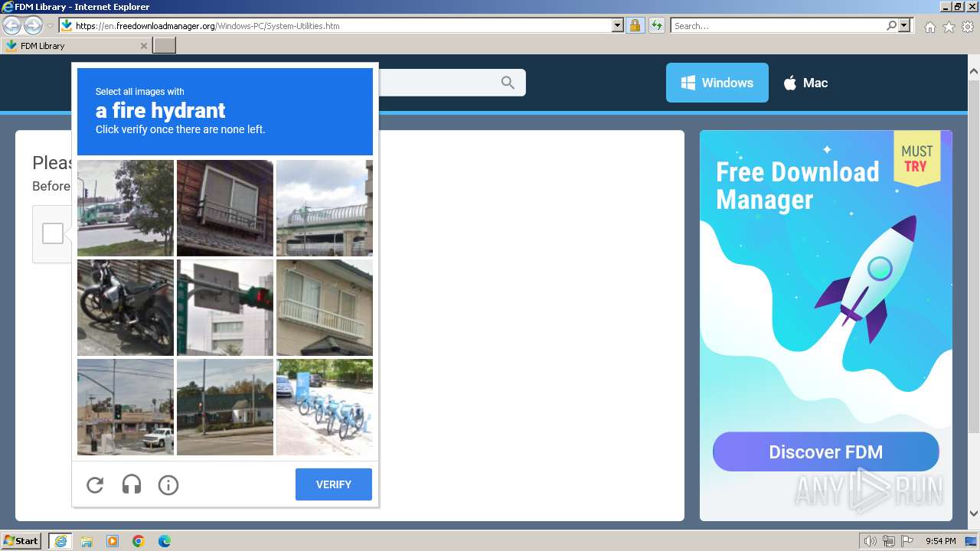Image resolution: width=980 pixels, height=551 pixels.
Task: Click the 'a fire hydrant' captcha prompt
Action: pos(160,110)
